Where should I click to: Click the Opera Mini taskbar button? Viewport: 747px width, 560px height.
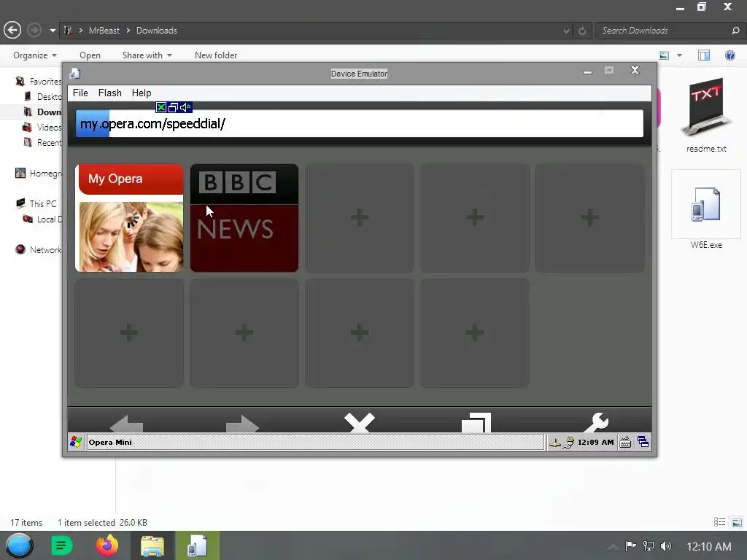[315, 443]
